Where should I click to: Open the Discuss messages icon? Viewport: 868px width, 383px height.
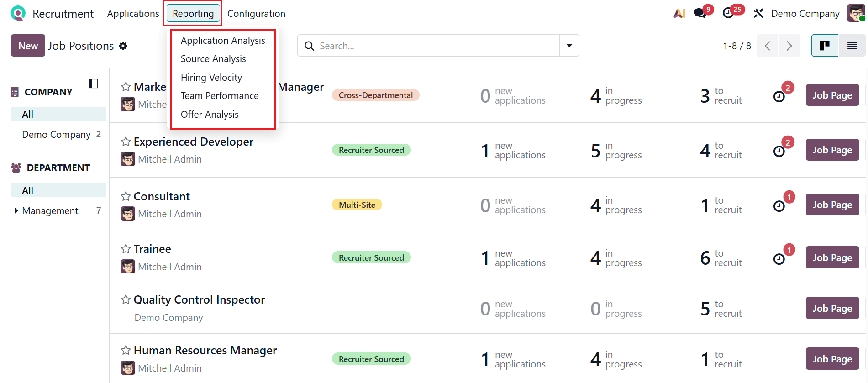coord(700,13)
